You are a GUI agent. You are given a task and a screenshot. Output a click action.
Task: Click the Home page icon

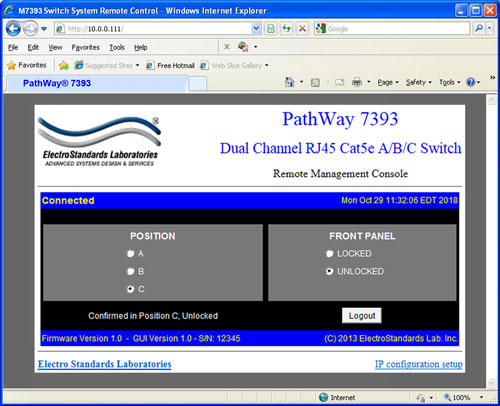point(289,82)
